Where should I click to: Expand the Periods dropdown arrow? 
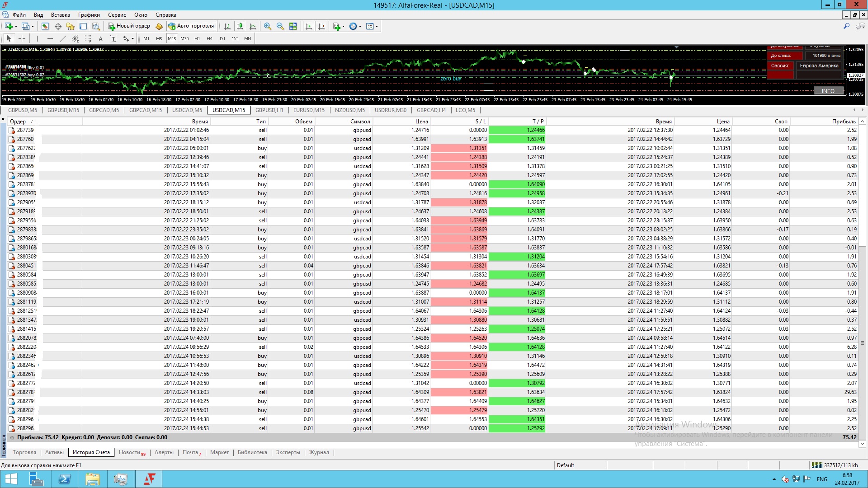pos(360,26)
